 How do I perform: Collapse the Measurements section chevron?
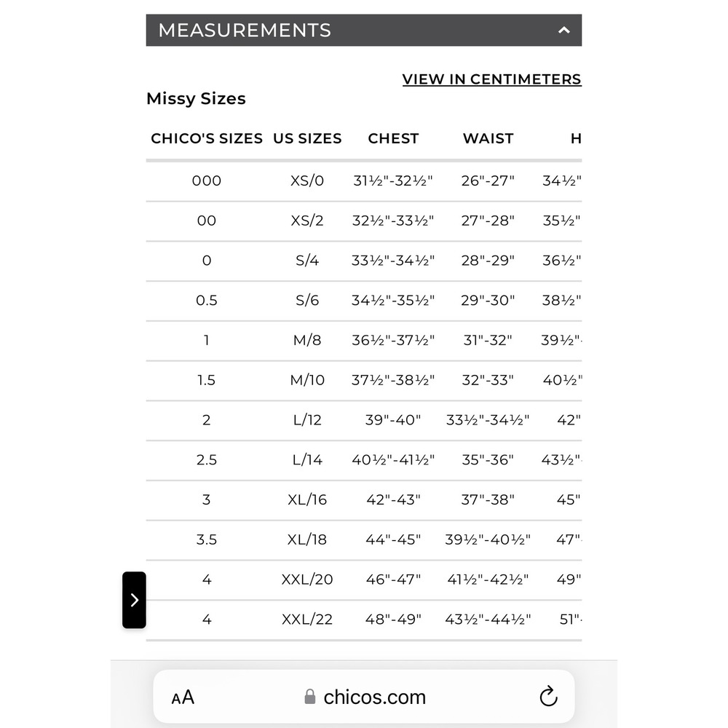563,31
